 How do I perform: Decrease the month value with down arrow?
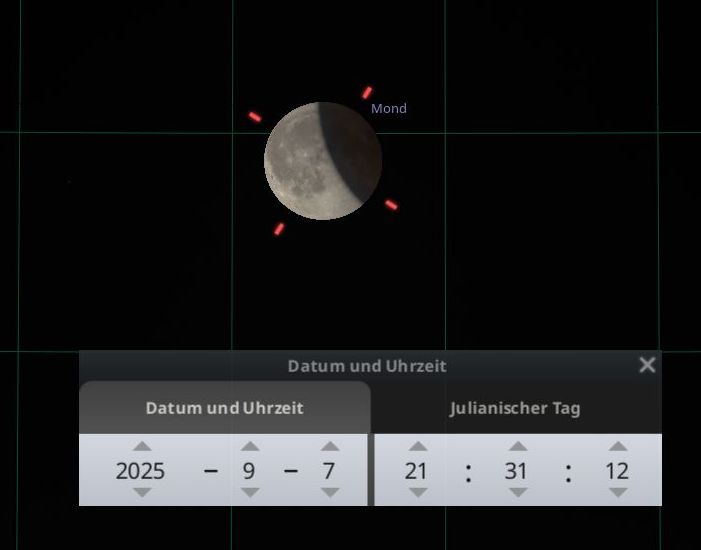click(250, 492)
